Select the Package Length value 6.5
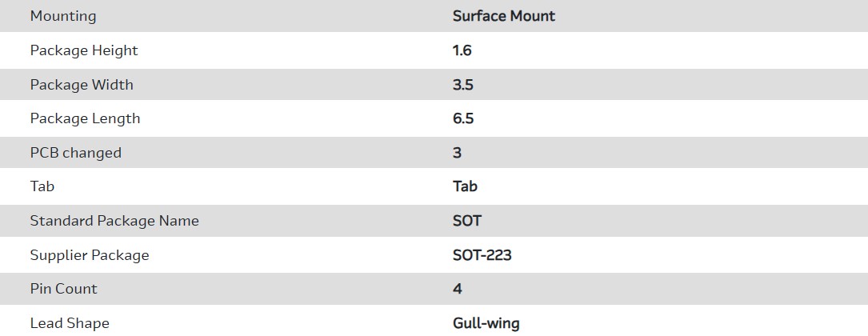868x336 pixels. [463, 118]
